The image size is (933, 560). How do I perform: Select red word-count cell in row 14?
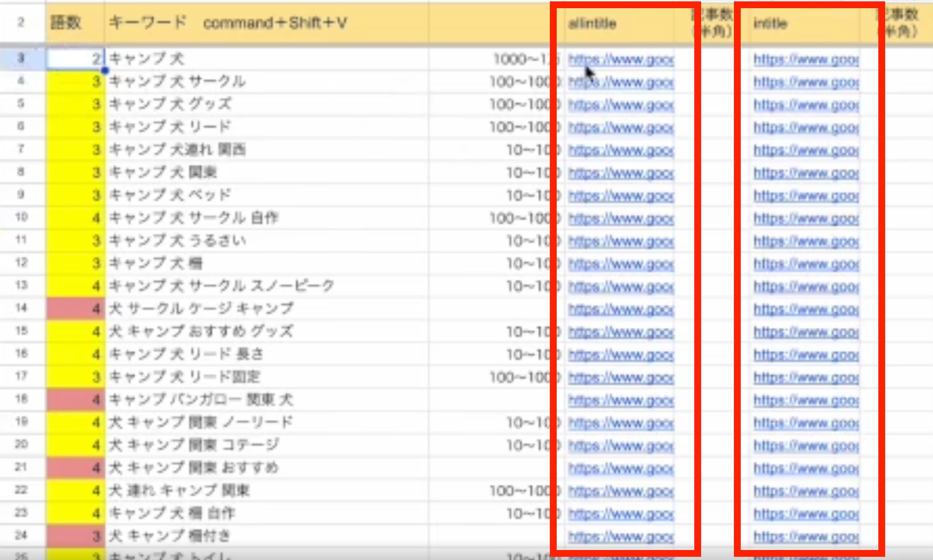pos(75,309)
